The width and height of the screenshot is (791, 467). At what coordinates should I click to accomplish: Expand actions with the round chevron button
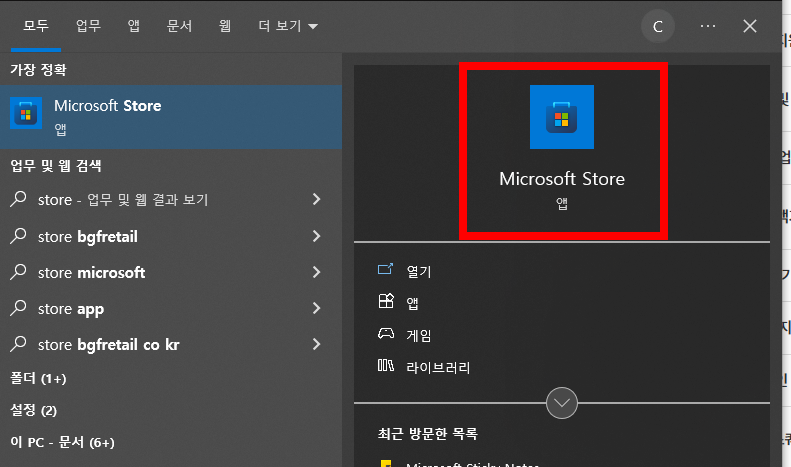pyautogui.click(x=561, y=403)
